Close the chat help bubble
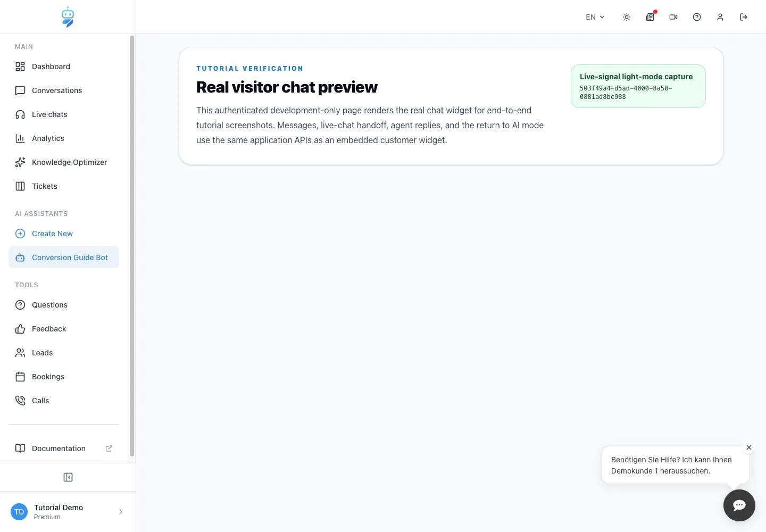 click(749, 447)
